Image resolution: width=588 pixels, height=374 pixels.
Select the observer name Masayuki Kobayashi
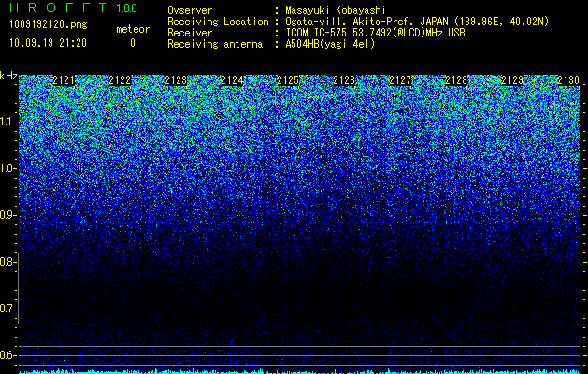tap(336, 10)
